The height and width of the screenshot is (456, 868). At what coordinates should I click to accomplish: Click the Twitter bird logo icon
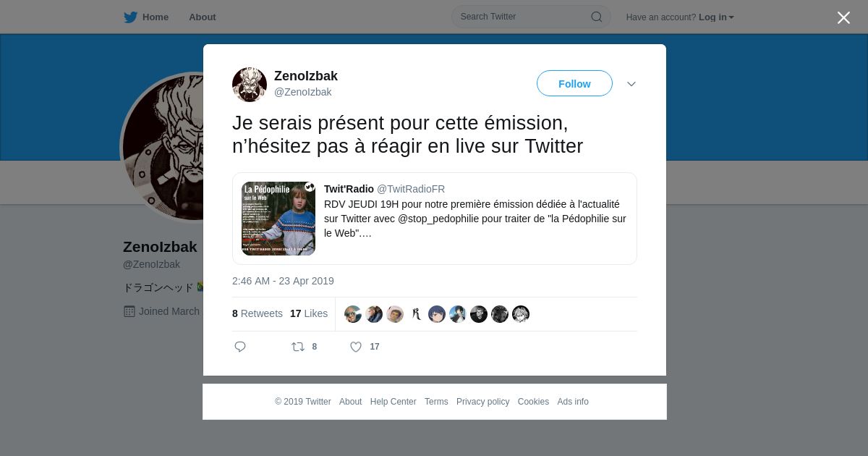tap(130, 17)
